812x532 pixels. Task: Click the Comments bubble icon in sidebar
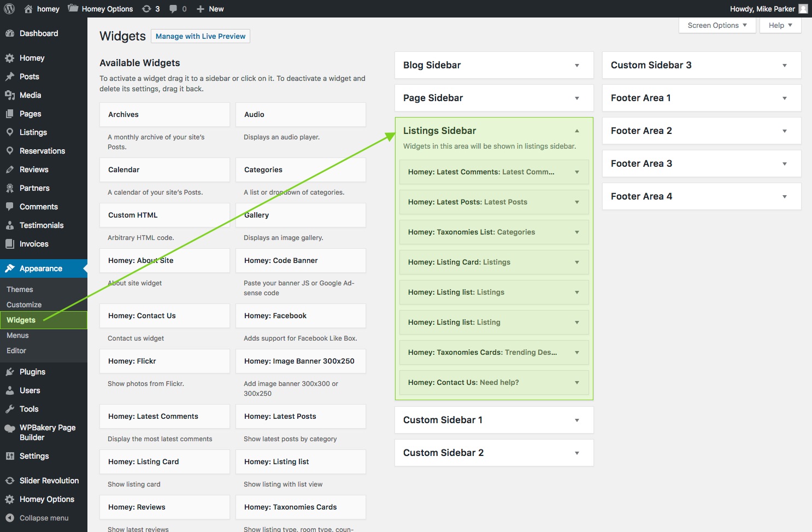(10, 207)
